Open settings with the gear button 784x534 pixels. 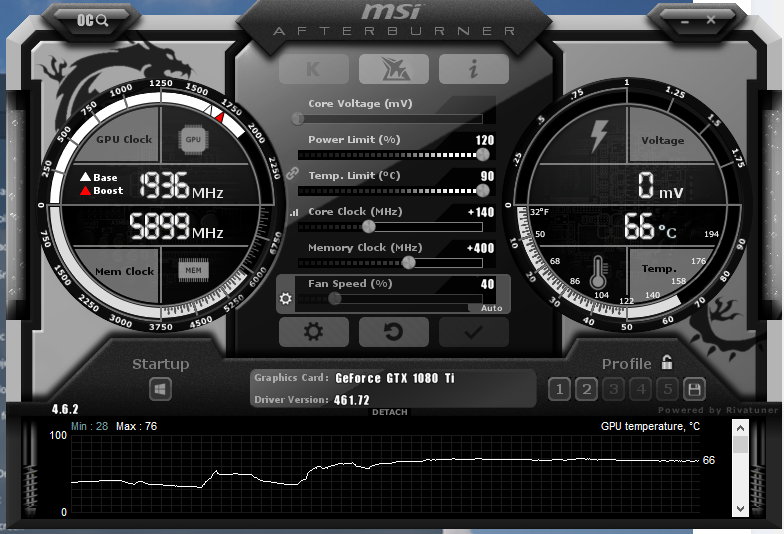pyautogui.click(x=314, y=332)
